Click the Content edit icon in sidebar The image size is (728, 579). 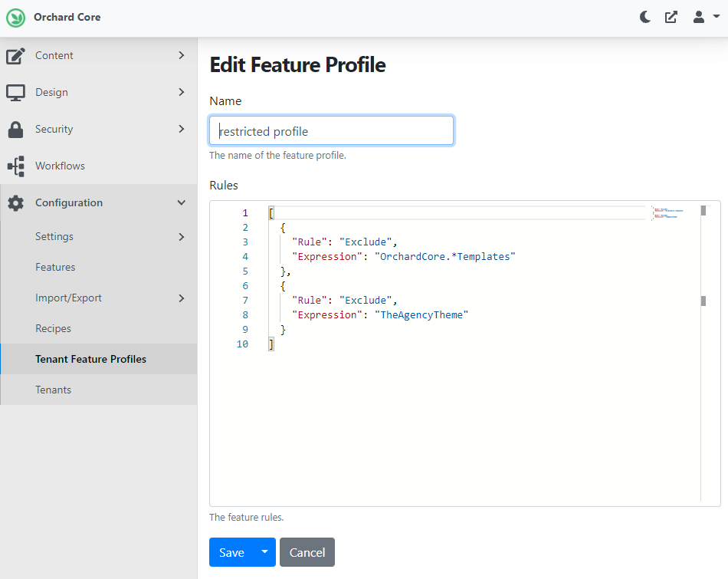click(16, 56)
